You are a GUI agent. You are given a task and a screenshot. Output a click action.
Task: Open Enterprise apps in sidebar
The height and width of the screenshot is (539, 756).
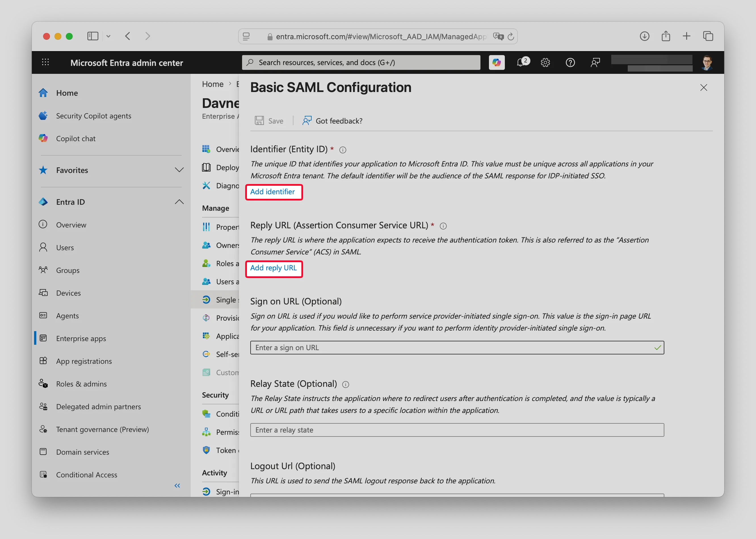coord(81,339)
